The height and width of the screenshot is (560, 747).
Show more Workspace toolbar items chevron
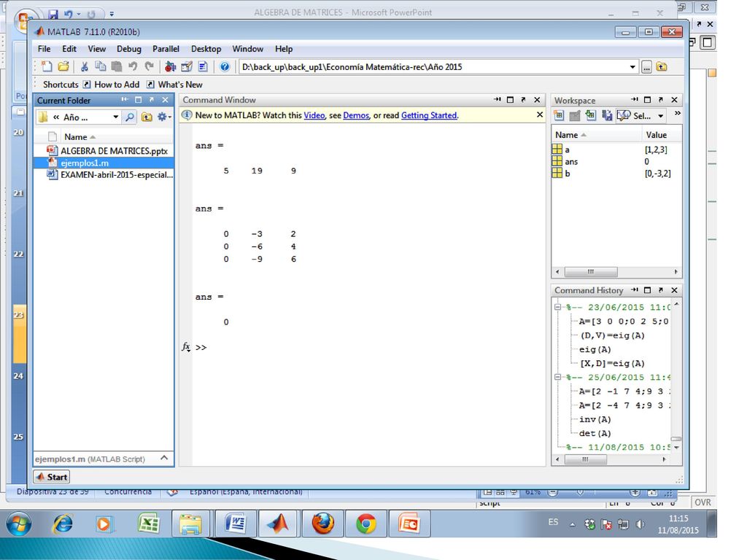(678, 113)
